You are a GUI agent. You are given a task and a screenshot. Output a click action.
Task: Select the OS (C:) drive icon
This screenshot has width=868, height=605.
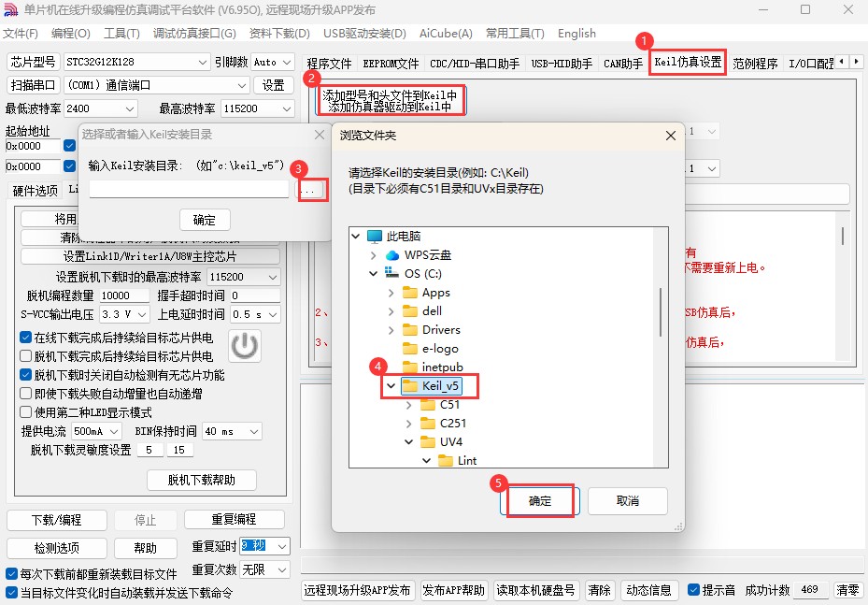coord(391,273)
